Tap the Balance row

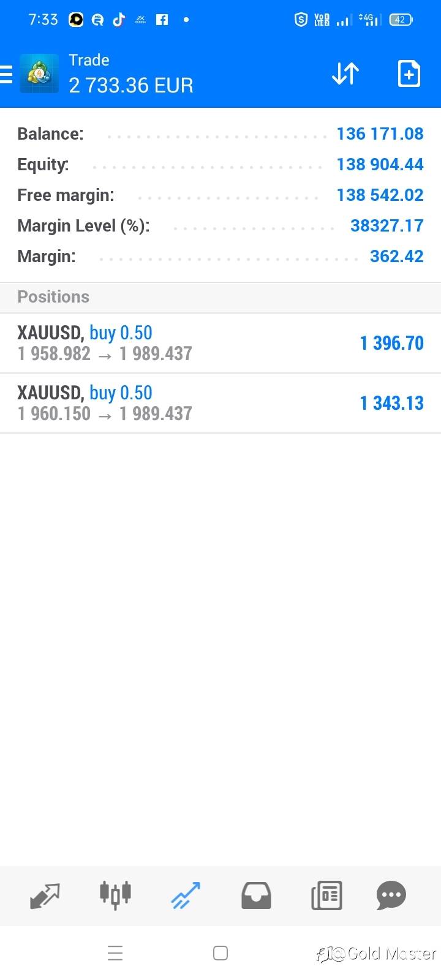(x=221, y=134)
